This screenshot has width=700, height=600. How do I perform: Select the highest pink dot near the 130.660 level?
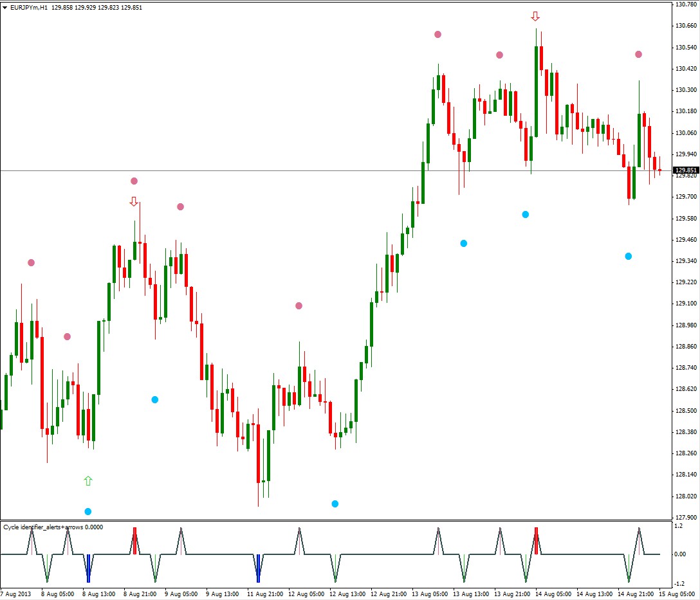tap(438, 34)
